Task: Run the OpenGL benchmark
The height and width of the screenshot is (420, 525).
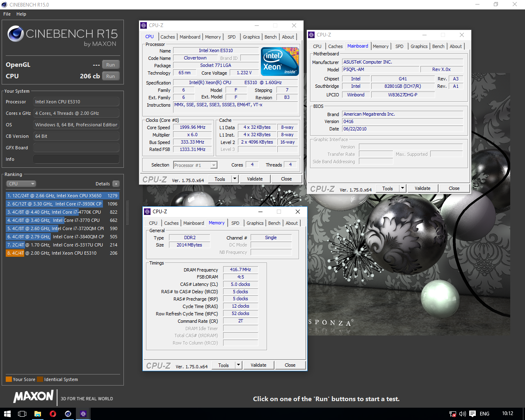Action: 111,65
